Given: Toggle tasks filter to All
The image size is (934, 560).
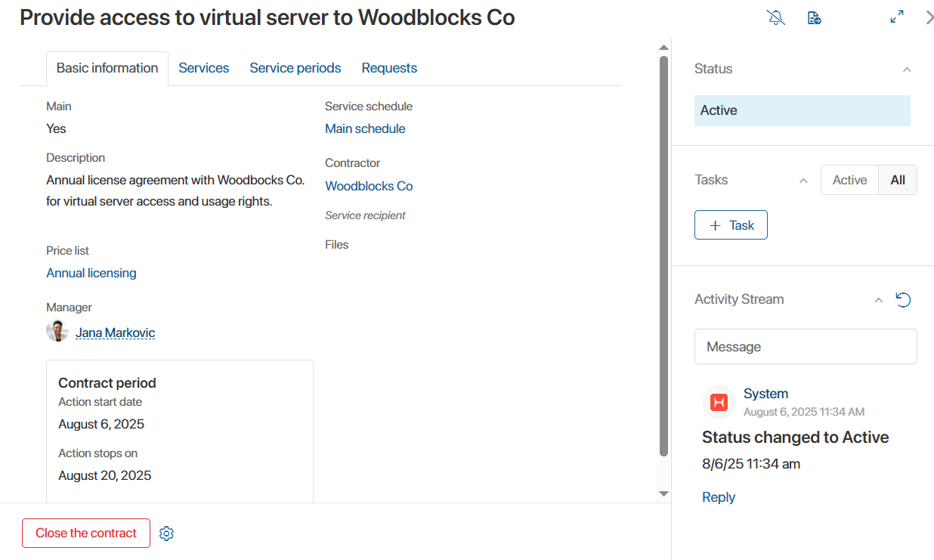Looking at the screenshot, I should (898, 180).
